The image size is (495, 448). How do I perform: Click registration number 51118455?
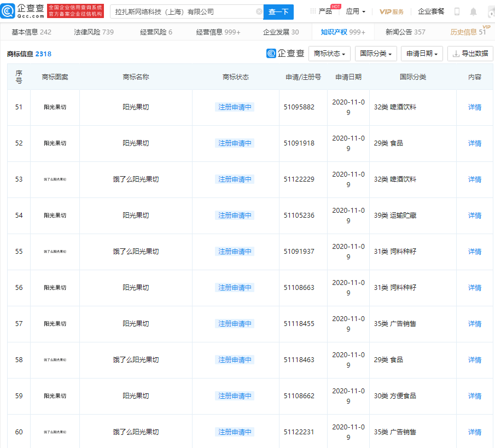coord(299,324)
